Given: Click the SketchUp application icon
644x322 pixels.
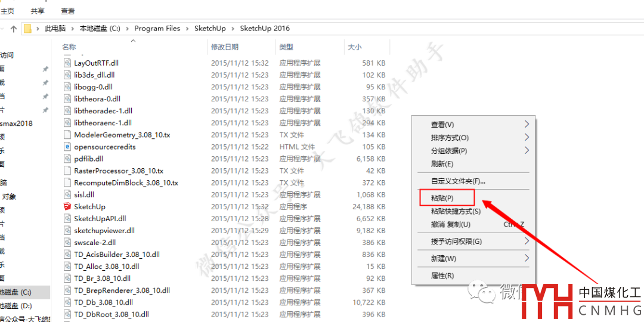Looking at the screenshot, I should (67, 206).
